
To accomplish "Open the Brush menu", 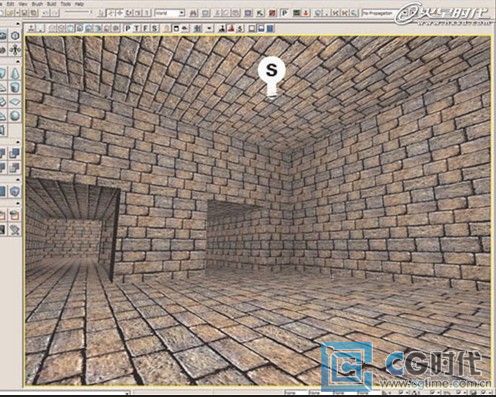I will (x=37, y=4).
